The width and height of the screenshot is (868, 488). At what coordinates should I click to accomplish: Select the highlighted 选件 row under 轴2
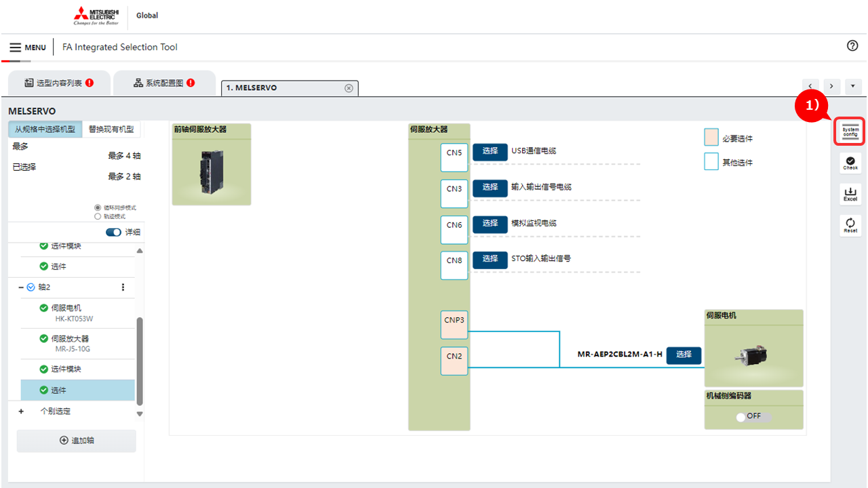coord(77,390)
